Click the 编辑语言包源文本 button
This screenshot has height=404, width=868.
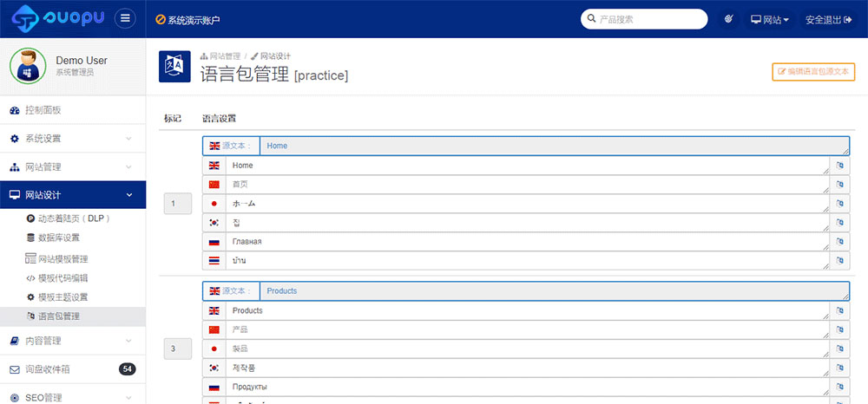pyautogui.click(x=813, y=72)
